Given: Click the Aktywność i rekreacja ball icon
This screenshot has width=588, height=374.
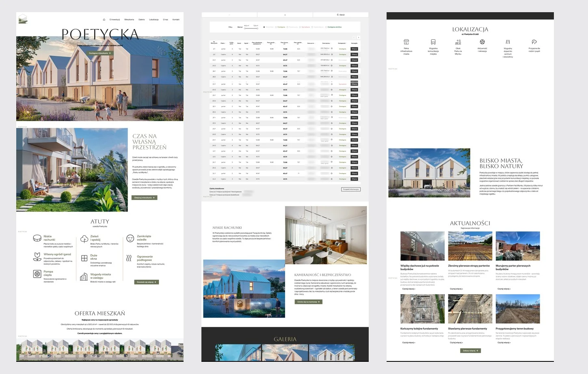Looking at the screenshot, I should pos(482,42).
